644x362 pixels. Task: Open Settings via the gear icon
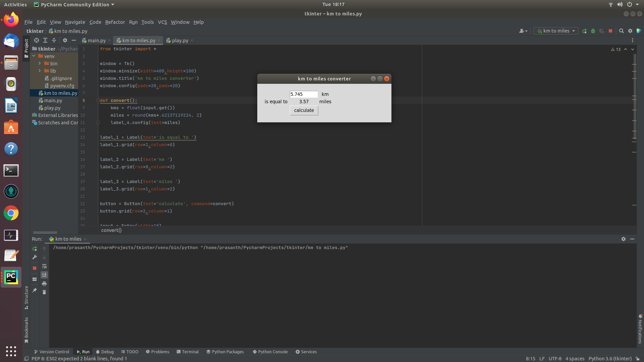tap(630, 31)
